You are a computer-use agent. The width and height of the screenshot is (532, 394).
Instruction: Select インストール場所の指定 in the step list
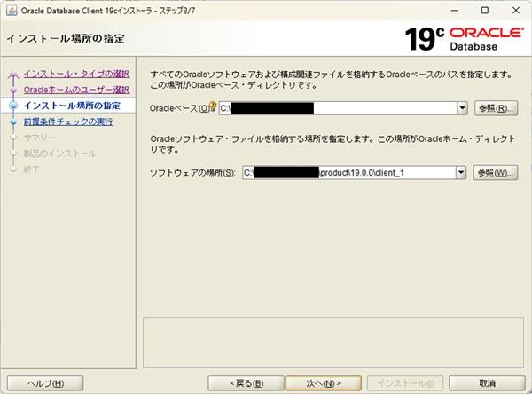click(73, 106)
